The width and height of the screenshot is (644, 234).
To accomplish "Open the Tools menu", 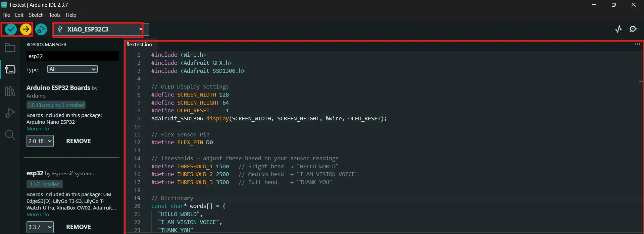I will [x=55, y=15].
